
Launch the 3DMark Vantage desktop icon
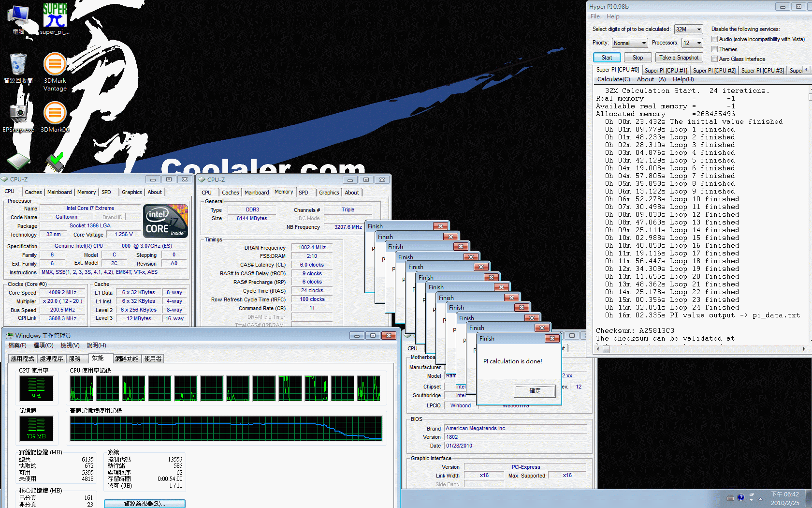(x=55, y=72)
